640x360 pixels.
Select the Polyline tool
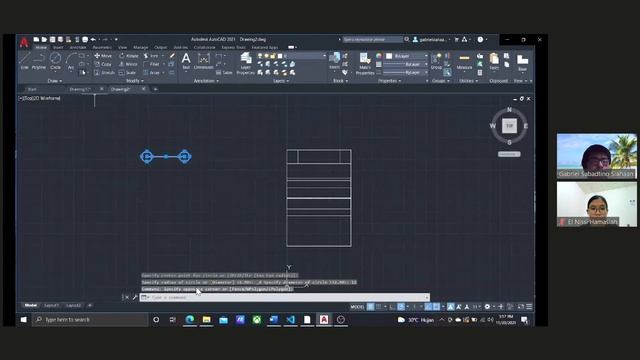tap(39, 60)
